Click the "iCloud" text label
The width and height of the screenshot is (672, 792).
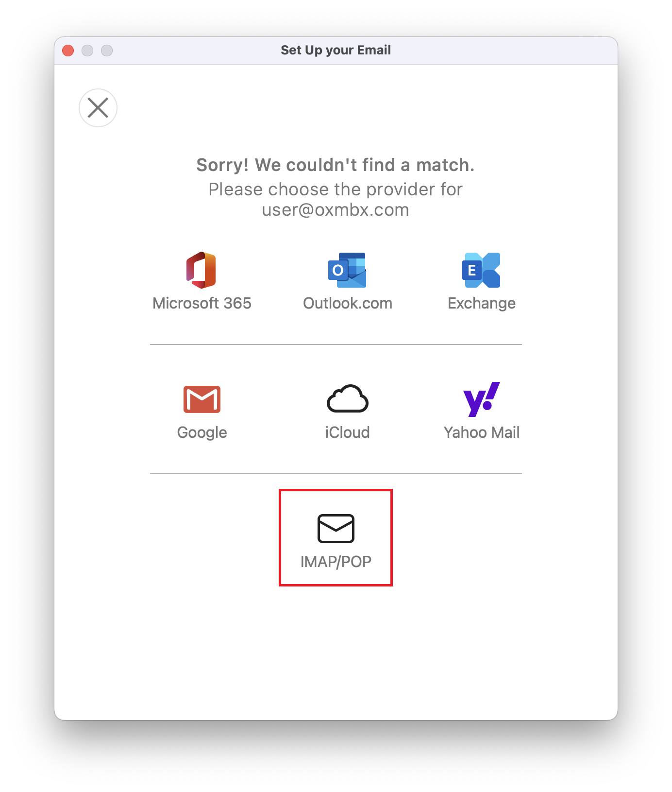coord(347,432)
